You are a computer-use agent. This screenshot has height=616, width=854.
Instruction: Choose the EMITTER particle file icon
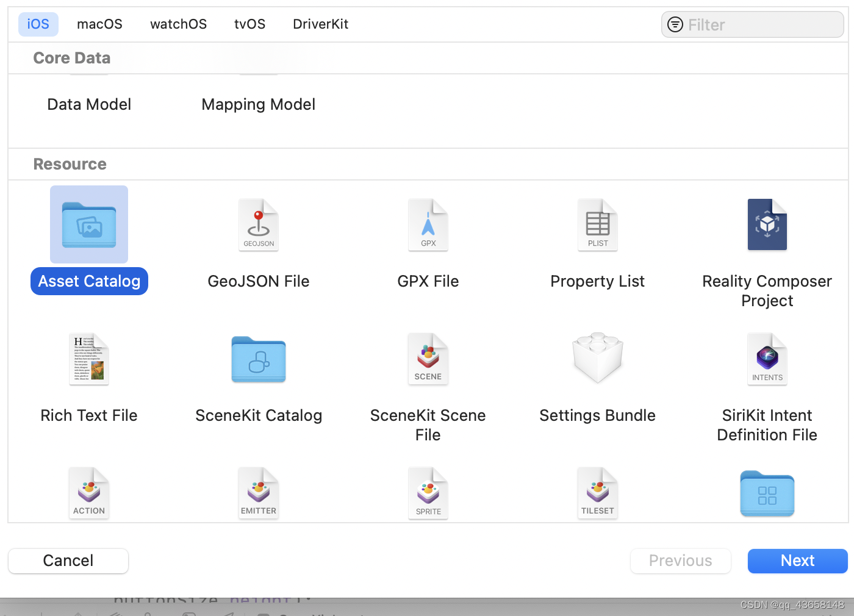pyautogui.click(x=259, y=493)
